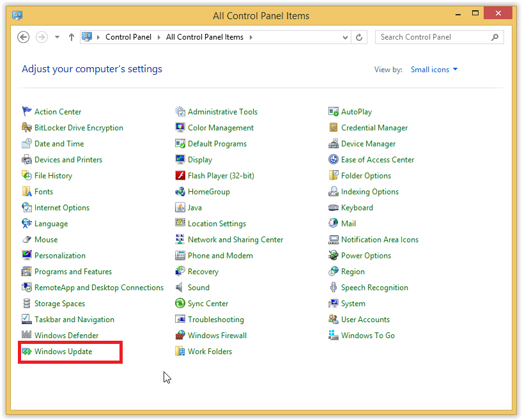Click the Ease of Access Center icon
The width and height of the screenshot is (522, 420).
(x=334, y=159)
